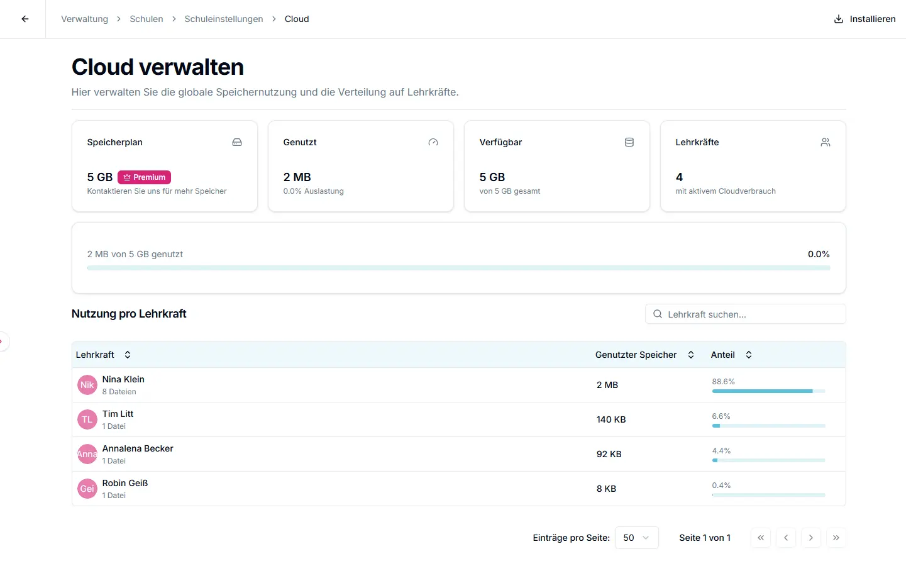The image size is (906, 588).
Task: Click the 92 KB storage value
Action: [x=609, y=454]
